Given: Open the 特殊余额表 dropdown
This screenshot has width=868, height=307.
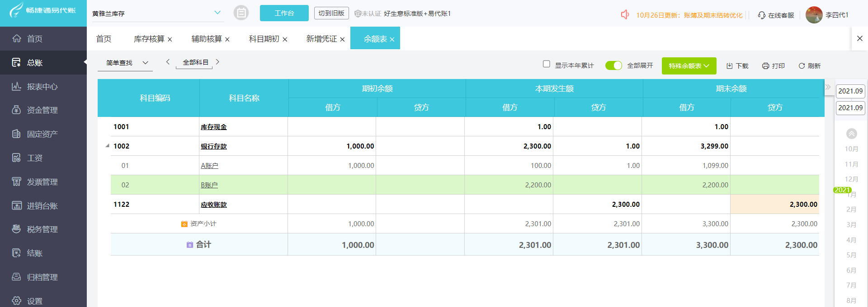Looking at the screenshot, I should (689, 66).
